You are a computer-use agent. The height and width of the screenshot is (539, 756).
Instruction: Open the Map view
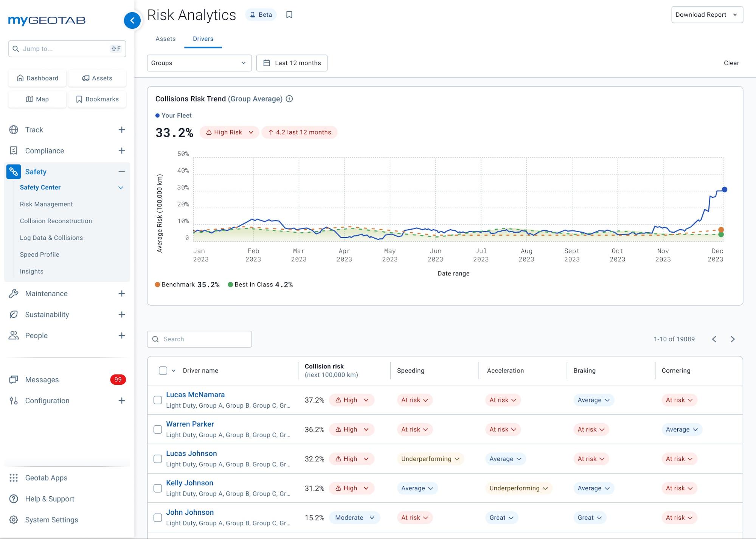tap(37, 99)
